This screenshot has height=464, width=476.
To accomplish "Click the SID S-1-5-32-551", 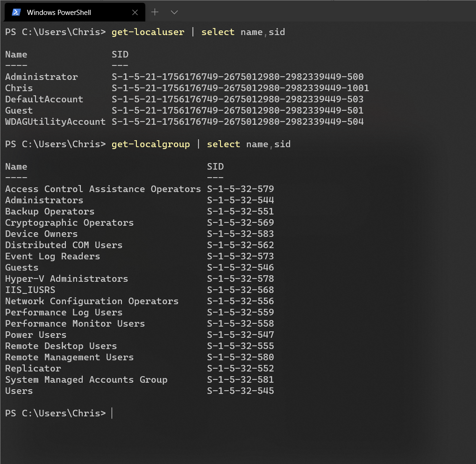I will (241, 212).
